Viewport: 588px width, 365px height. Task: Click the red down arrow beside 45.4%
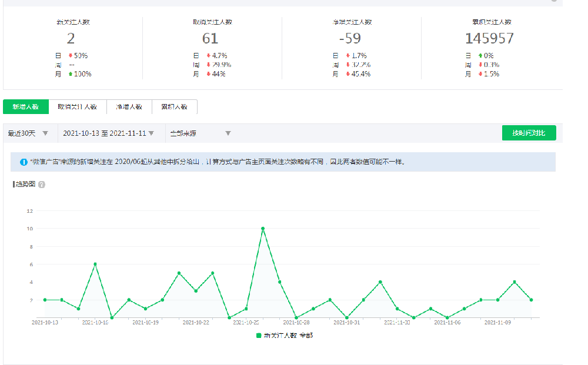349,74
